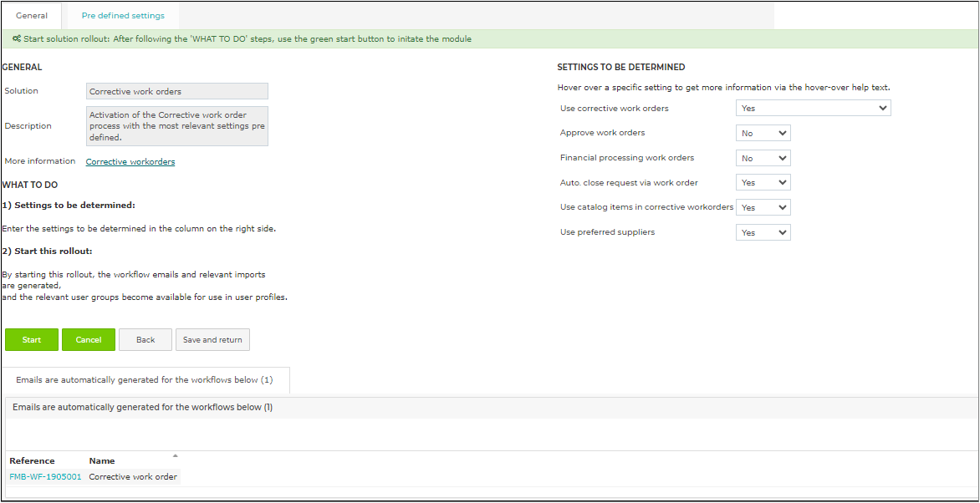Click the Cancel button
The height and width of the screenshot is (503, 980).
tap(88, 340)
